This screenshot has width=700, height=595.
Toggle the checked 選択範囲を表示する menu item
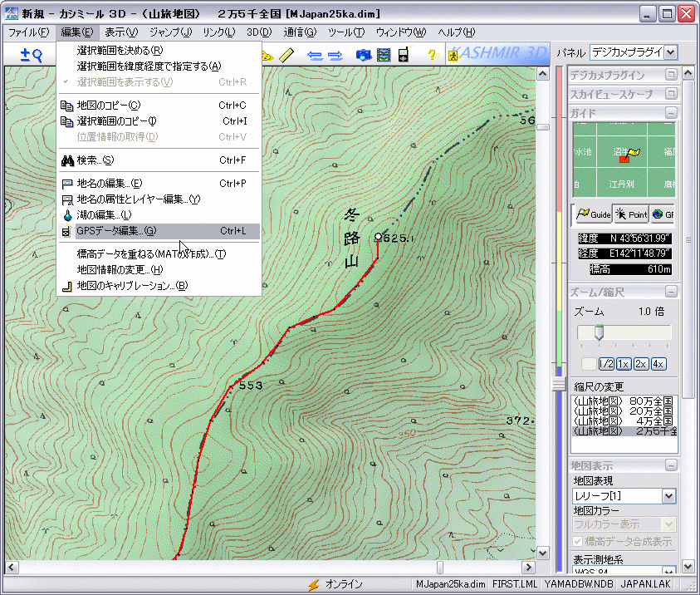coord(159,82)
